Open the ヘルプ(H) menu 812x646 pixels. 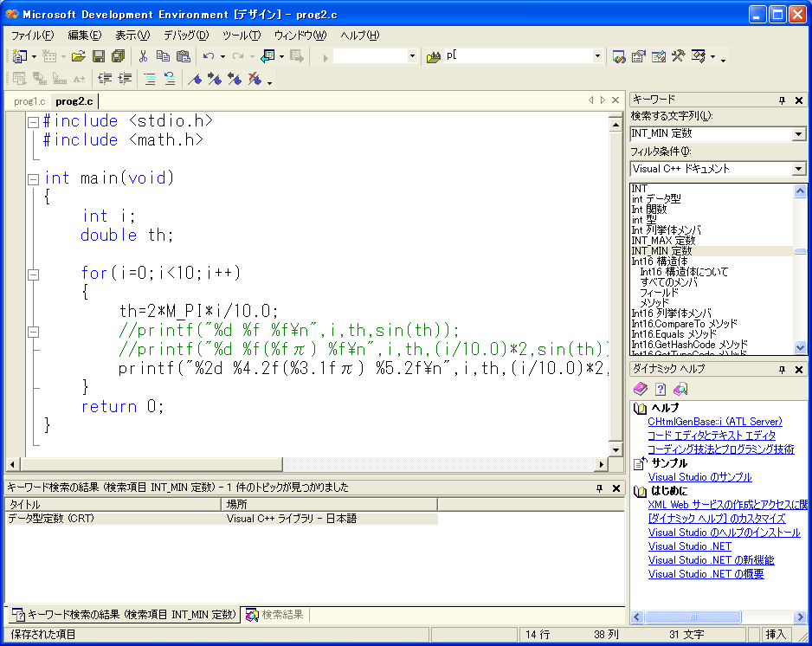click(360, 36)
